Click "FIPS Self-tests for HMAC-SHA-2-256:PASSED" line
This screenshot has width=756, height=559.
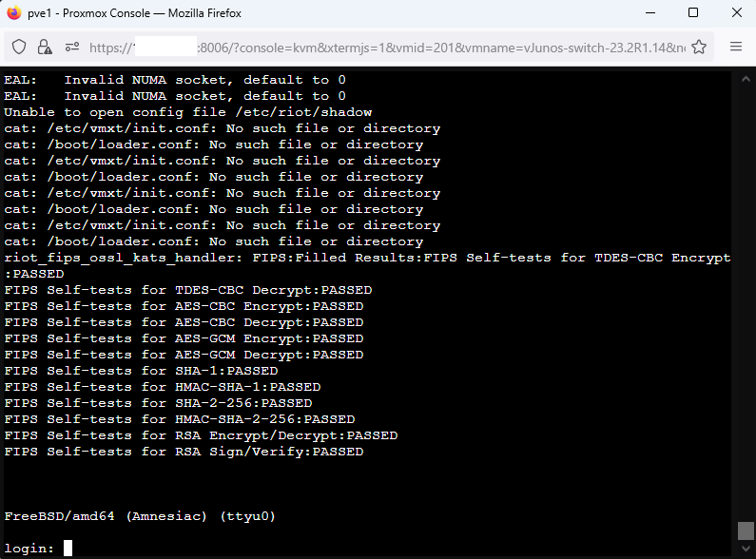[180, 419]
